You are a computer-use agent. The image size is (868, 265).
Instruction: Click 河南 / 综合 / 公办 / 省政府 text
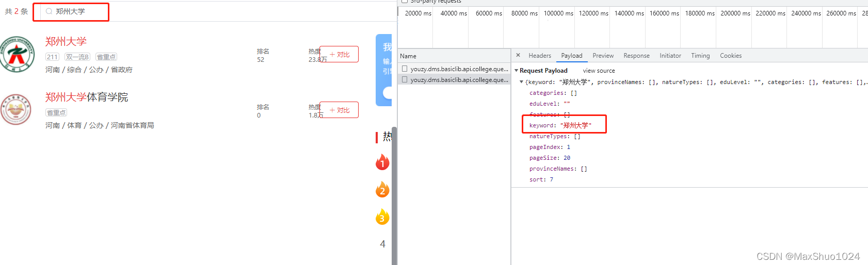click(x=89, y=70)
